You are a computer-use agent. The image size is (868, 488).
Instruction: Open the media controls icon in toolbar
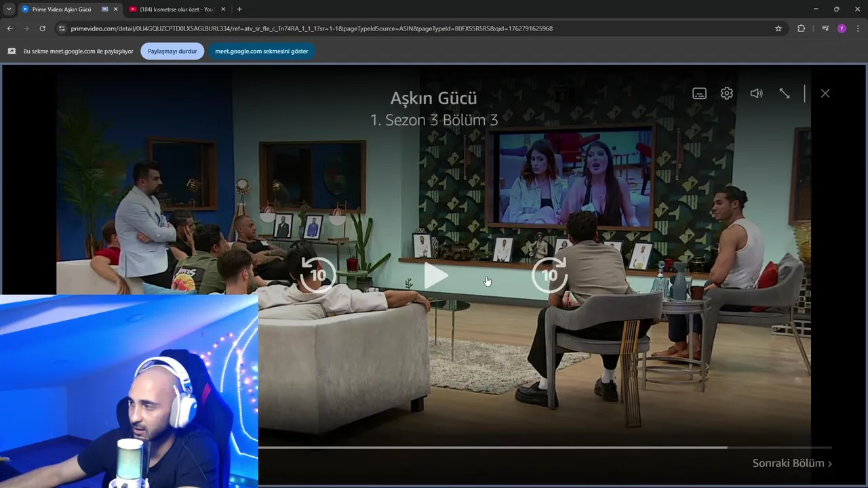pos(825,28)
